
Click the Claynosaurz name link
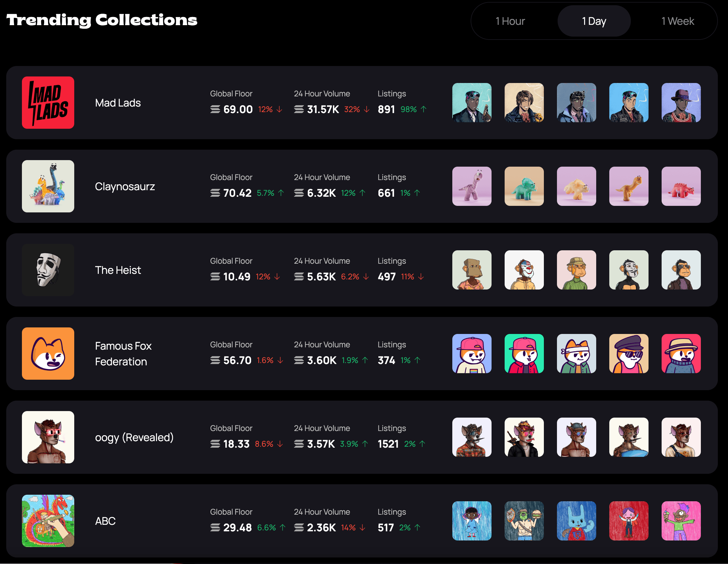pos(125,186)
